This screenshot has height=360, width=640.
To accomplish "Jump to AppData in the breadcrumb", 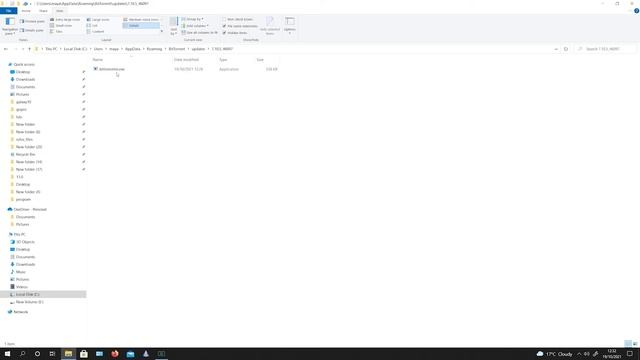I will coord(133,49).
